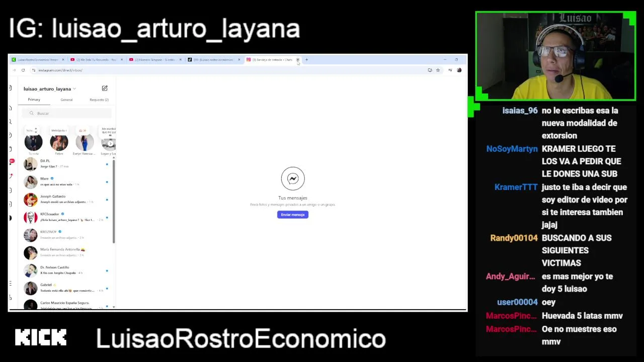The height and width of the screenshot is (362, 644).
Task: Switch to the Homero Simpson YouTube tab
Action: (155, 60)
